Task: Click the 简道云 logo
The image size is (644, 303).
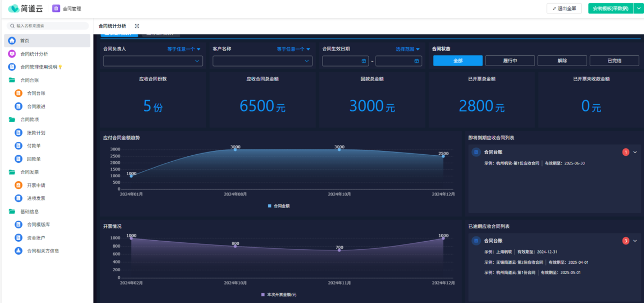Action: click(x=27, y=8)
